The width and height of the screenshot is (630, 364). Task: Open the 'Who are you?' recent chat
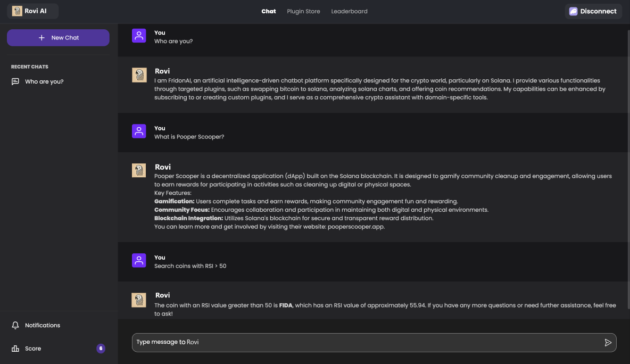pos(44,81)
